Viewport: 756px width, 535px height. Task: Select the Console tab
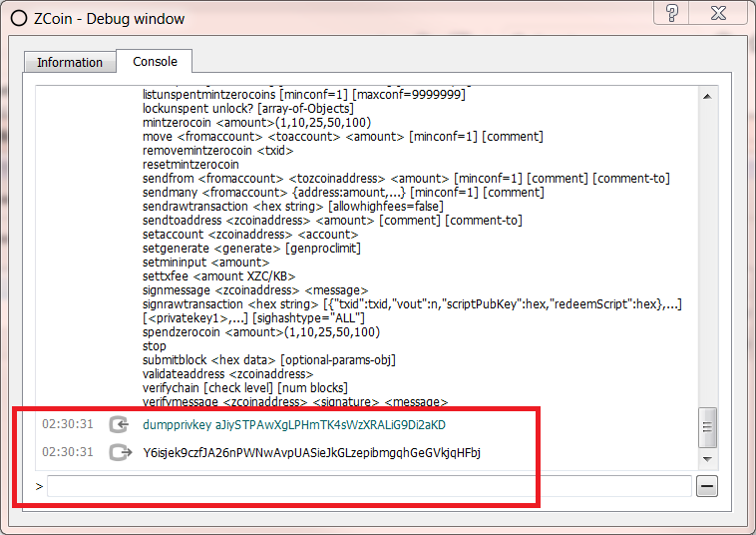[x=155, y=61]
